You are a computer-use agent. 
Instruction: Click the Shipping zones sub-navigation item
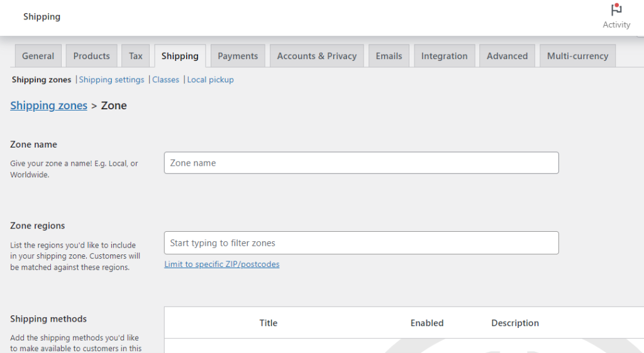[42, 80]
